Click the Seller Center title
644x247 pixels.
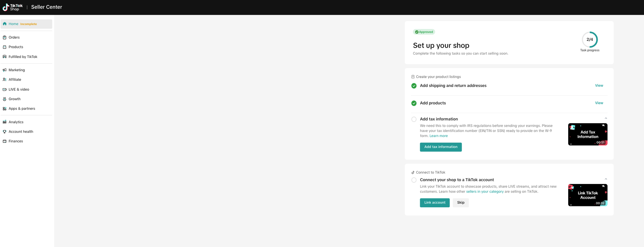tap(47, 7)
